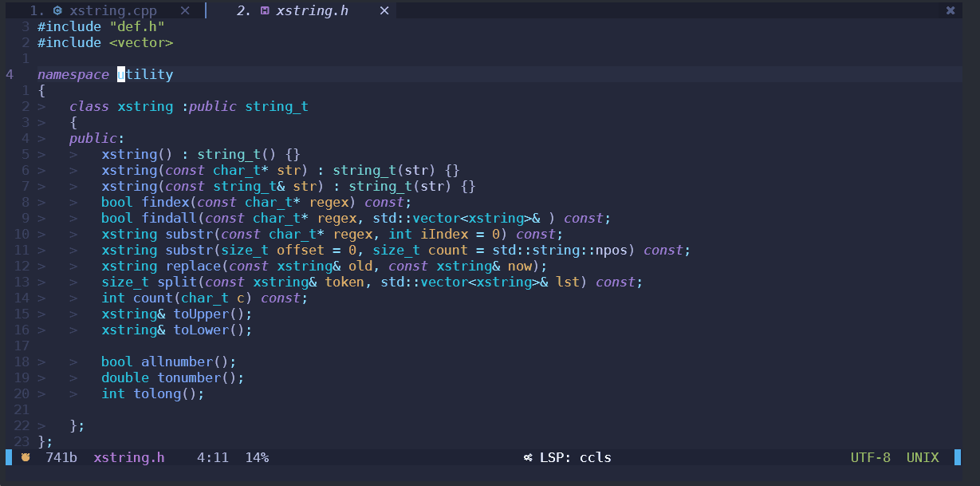Click the <vector> include
Screen dimensions: 980x486
[141, 42]
